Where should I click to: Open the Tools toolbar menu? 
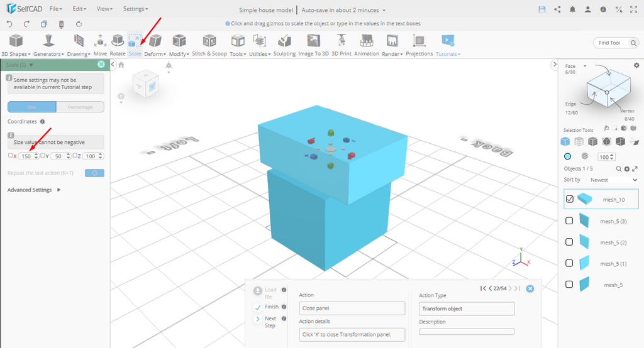coord(238,45)
